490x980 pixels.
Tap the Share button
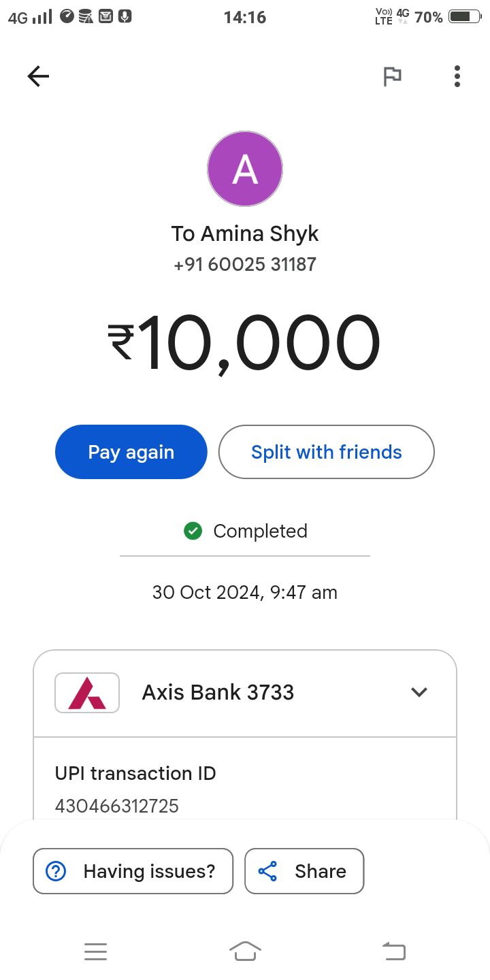pos(304,871)
